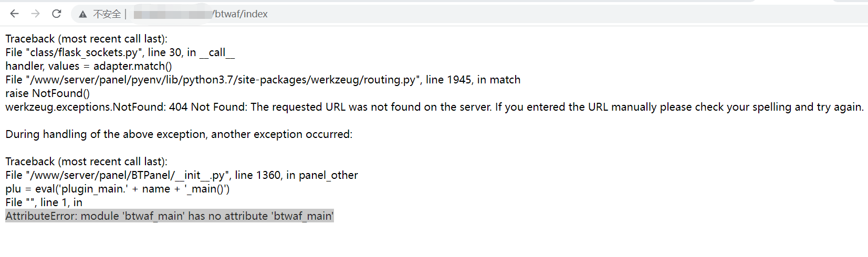The image size is (868, 257).
Task: Reload the page with the refresh icon
Action: click(x=56, y=14)
